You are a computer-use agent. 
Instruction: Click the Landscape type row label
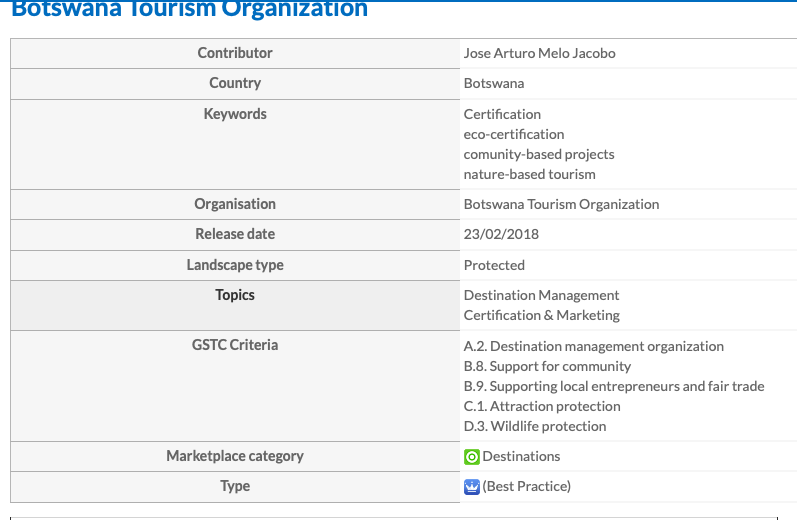tap(235, 265)
